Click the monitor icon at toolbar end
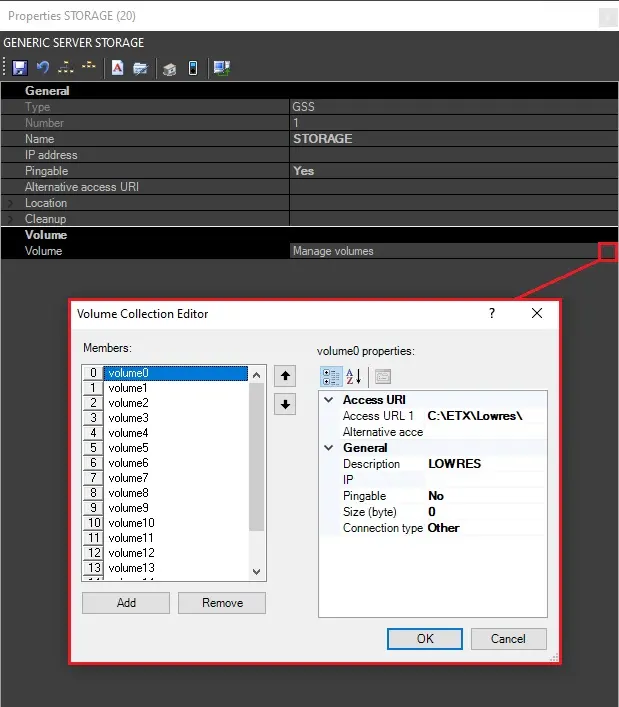Screen dimensions: 619x707 click(x=222, y=68)
